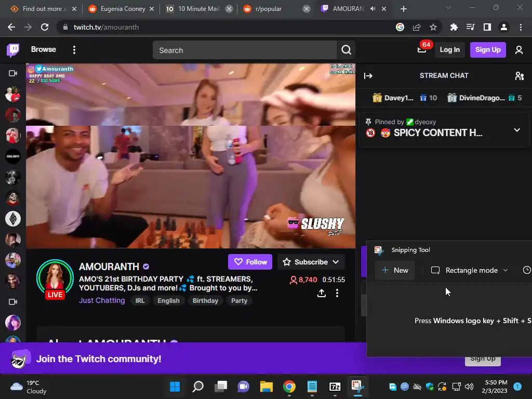Click the followed channels camera icon in sidebar
The height and width of the screenshot is (399, 532).
[x=13, y=73]
